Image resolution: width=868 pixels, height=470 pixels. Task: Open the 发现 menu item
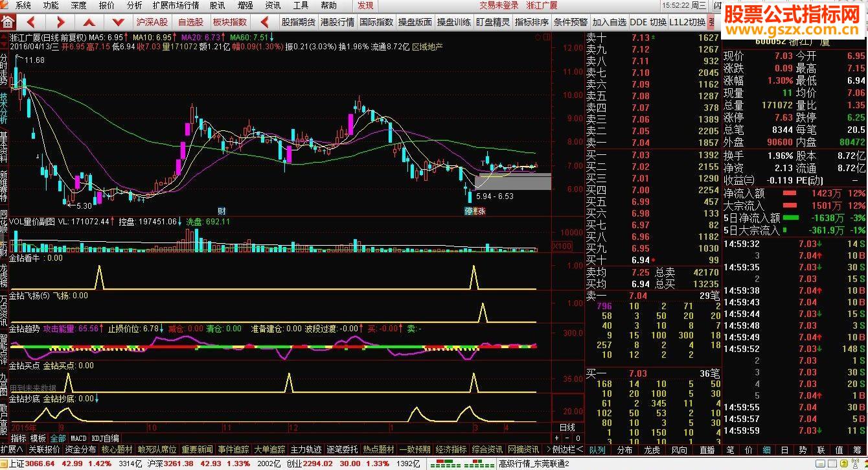click(x=365, y=5)
